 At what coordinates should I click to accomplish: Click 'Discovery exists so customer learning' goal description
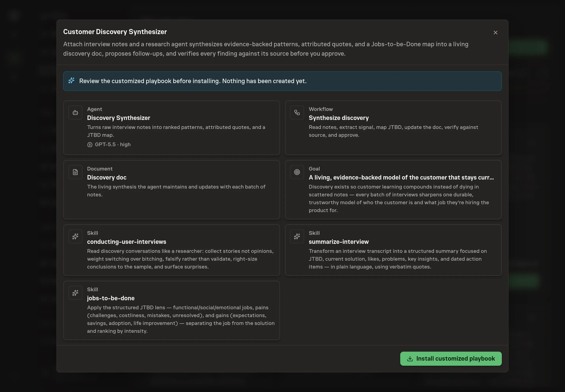click(399, 199)
